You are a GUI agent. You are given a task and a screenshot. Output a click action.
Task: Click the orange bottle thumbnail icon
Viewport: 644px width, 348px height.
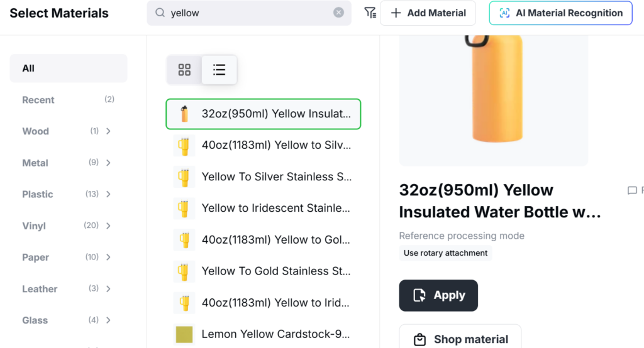click(x=184, y=114)
